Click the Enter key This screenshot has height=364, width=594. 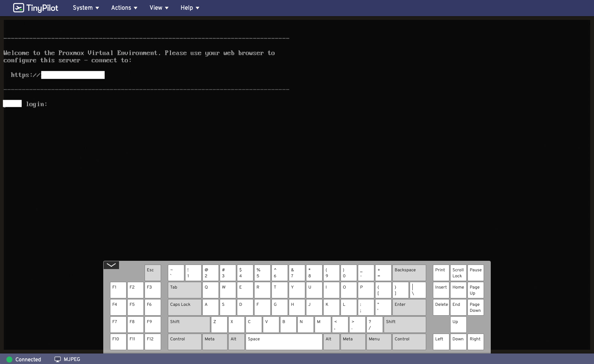coord(409,307)
